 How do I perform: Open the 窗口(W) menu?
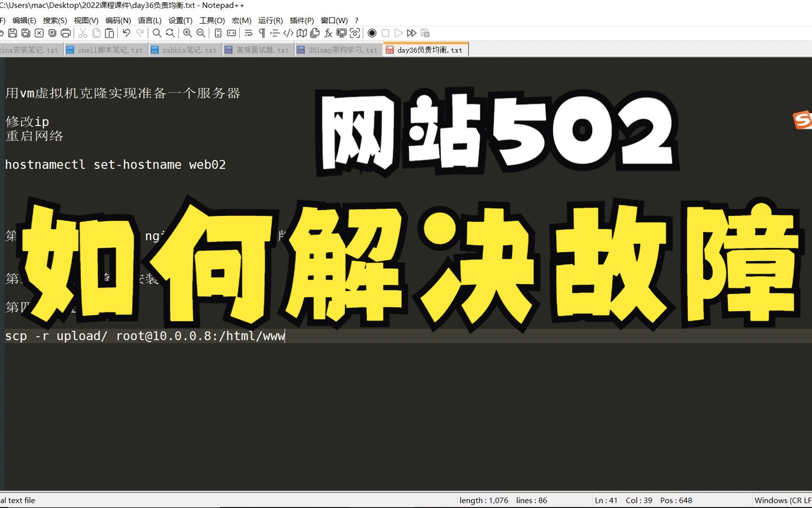334,20
